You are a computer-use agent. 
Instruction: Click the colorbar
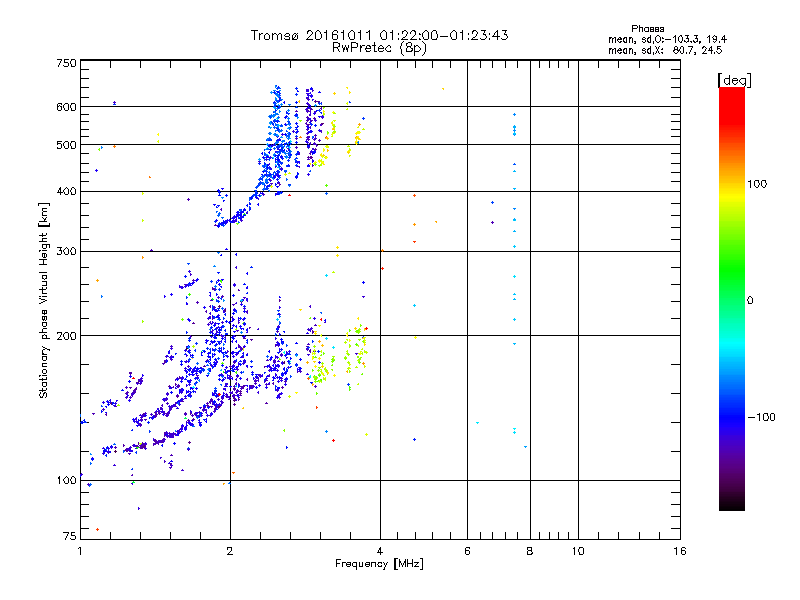pos(732,298)
